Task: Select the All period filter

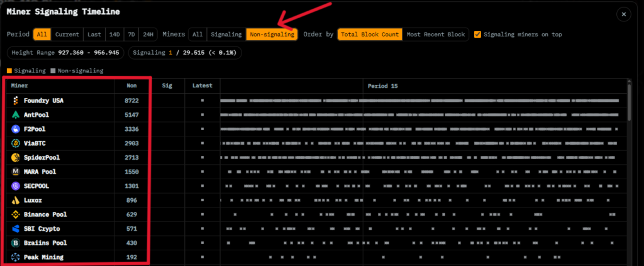Action: pyautogui.click(x=42, y=35)
